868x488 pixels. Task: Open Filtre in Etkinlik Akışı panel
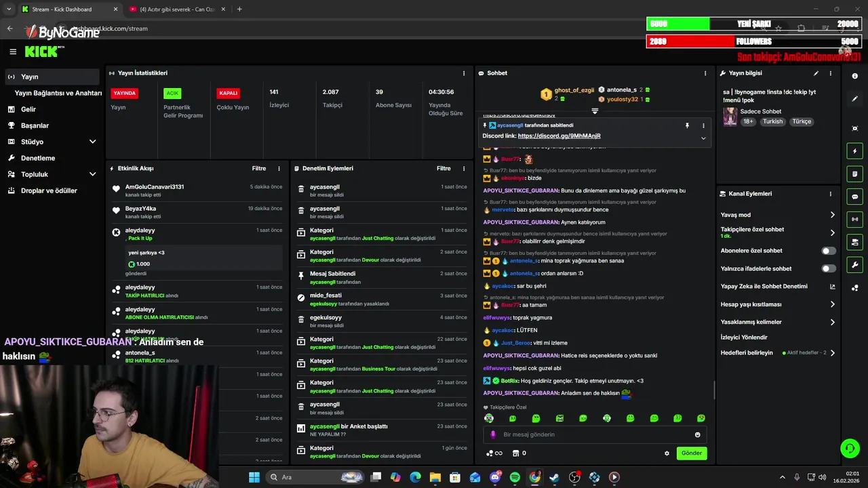[x=259, y=169]
